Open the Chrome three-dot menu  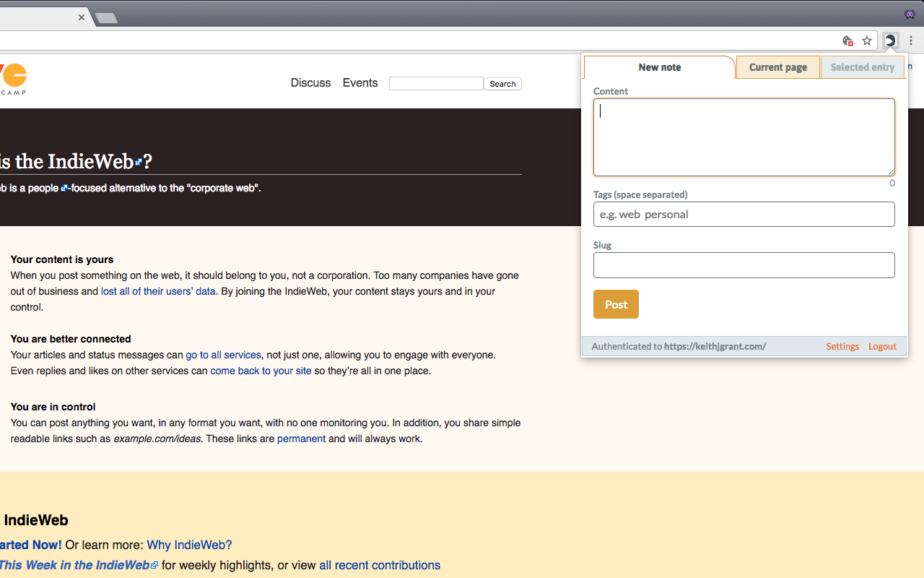(x=911, y=40)
